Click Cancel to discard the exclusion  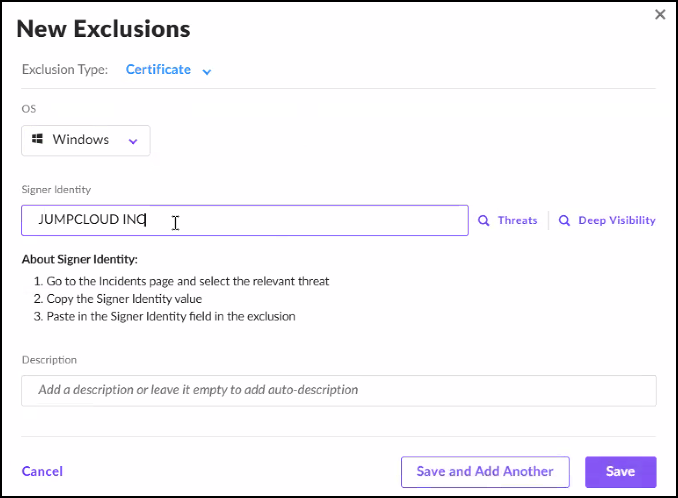42,471
